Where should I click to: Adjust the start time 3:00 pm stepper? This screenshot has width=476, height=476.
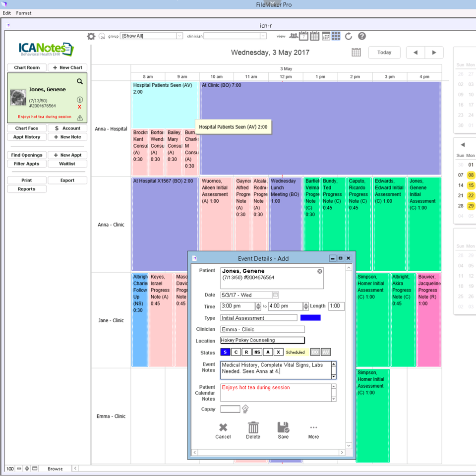click(258, 306)
